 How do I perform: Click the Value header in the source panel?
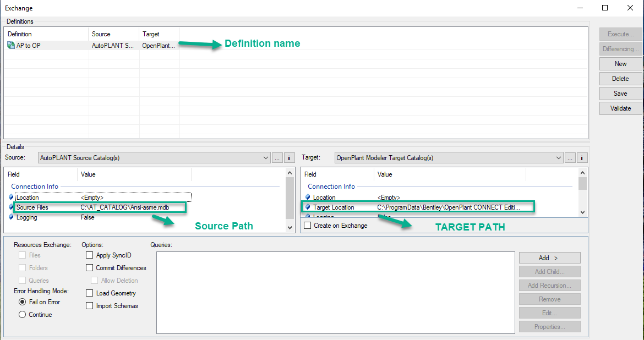[134, 174]
